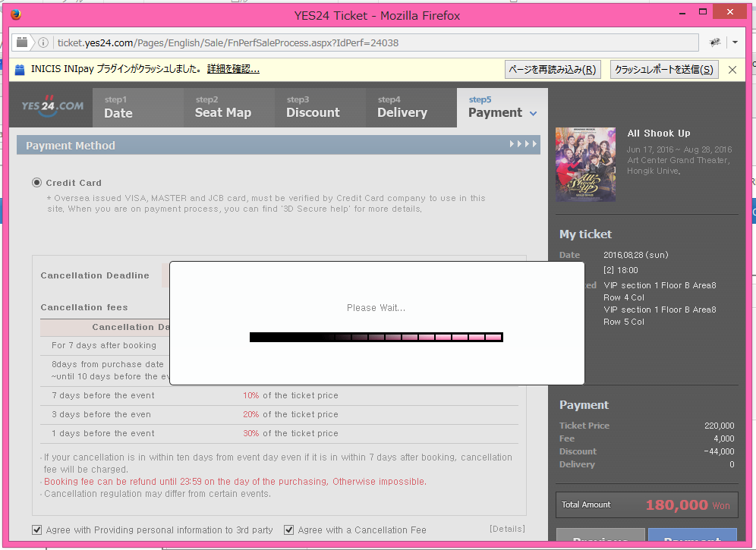This screenshot has height=550, width=756.
Task: Open the toolbar dropdown arrow beside the address bar
Action: coord(735,42)
